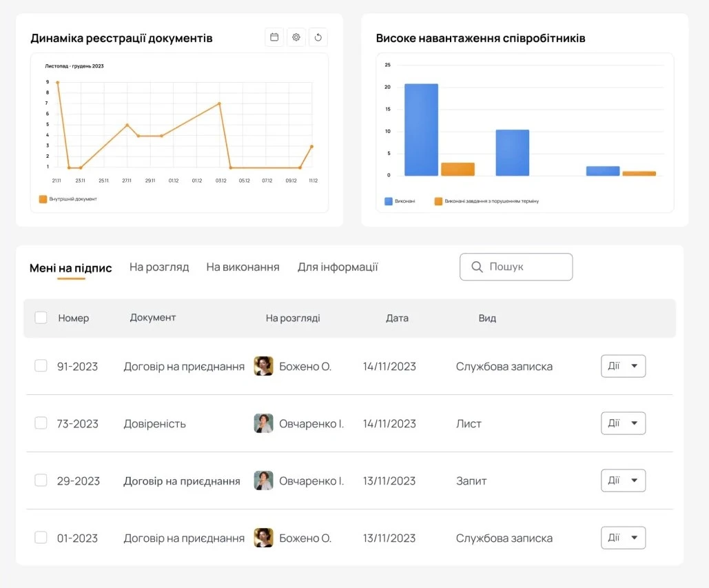Switch to the Для інформації tab

pos(338,267)
